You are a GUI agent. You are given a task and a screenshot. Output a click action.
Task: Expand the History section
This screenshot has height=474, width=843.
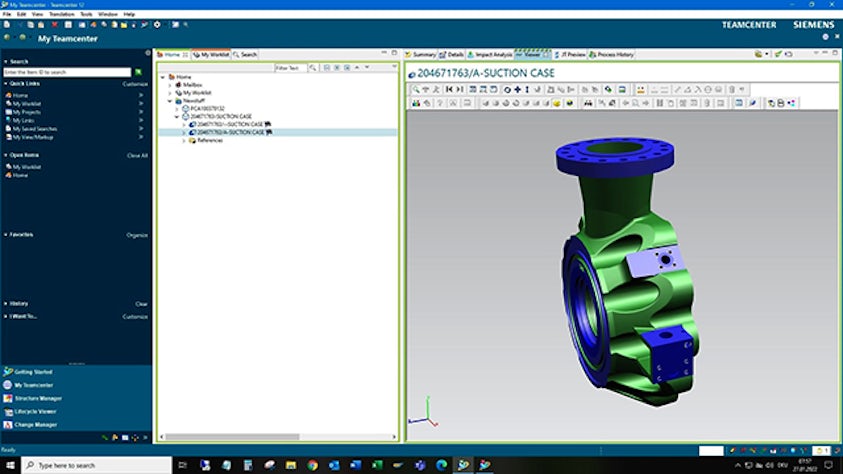[x=5, y=303]
